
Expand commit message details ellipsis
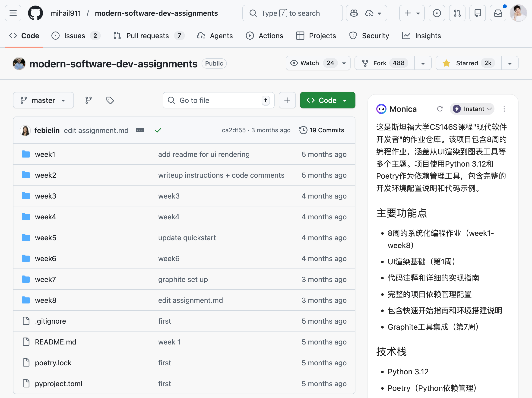(x=140, y=130)
